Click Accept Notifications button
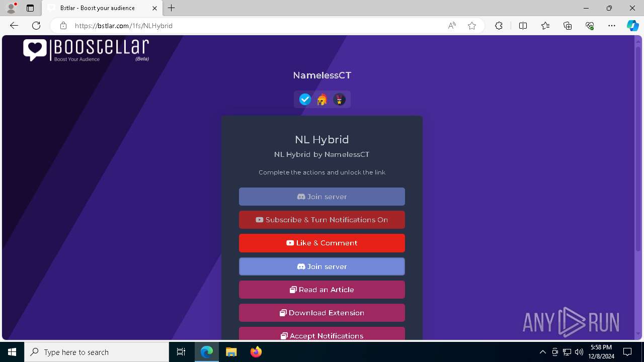The width and height of the screenshot is (644, 362). [x=322, y=334]
